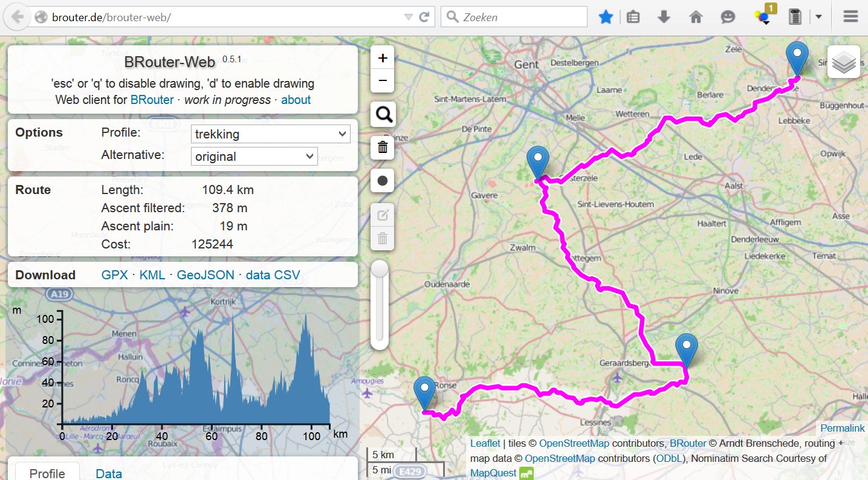Click the chat smiley toolbar icon
Image resolution: width=868 pixels, height=480 pixels.
tap(728, 17)
